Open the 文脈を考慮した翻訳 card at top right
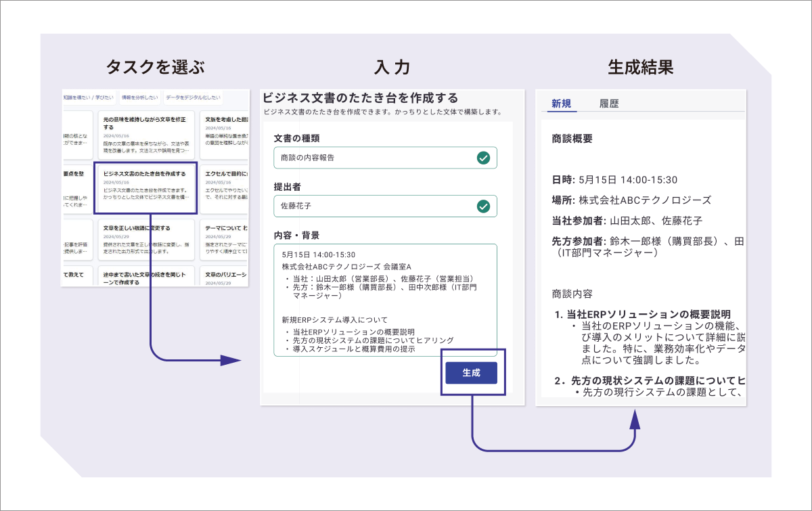812x511 pixels. [x=225, y=134]
